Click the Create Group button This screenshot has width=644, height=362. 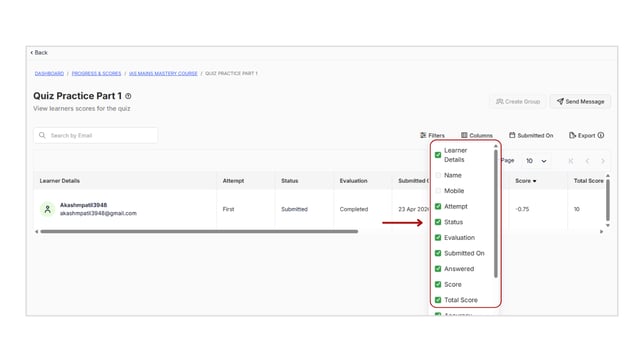pos(518,101)
